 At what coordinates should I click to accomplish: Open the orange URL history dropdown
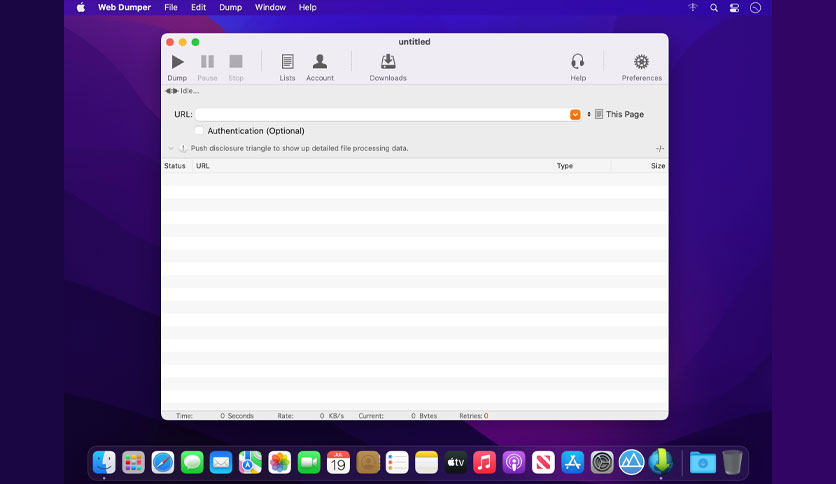[x=575, y=115]
